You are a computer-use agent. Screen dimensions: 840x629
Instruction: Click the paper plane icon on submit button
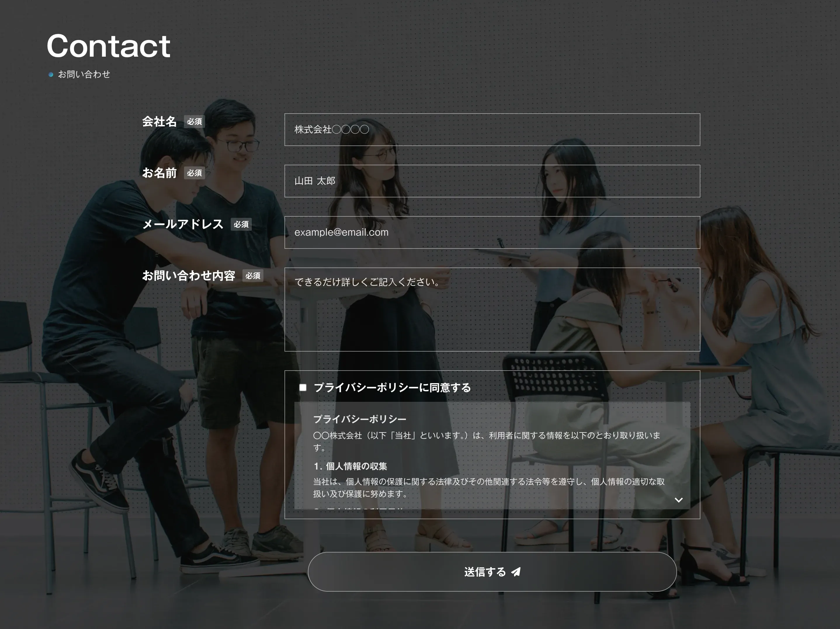tap(516, 572)
